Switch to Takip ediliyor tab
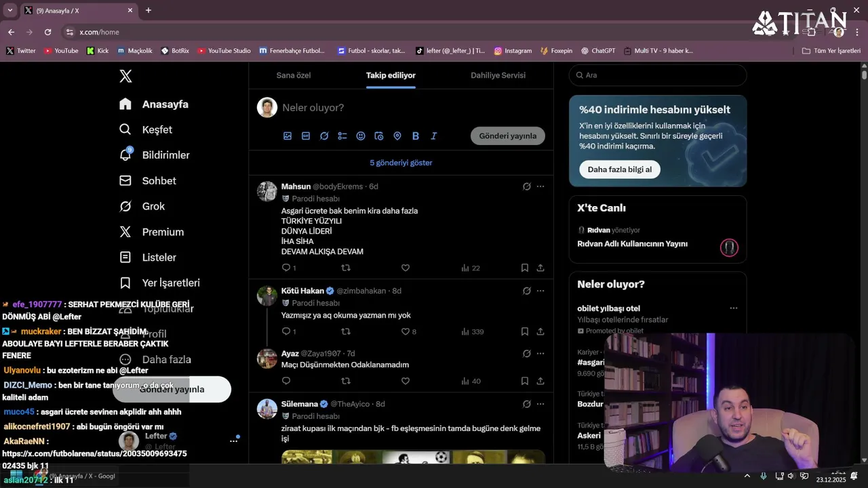This screenshot has width=868, height=488. tap(391, 75)
